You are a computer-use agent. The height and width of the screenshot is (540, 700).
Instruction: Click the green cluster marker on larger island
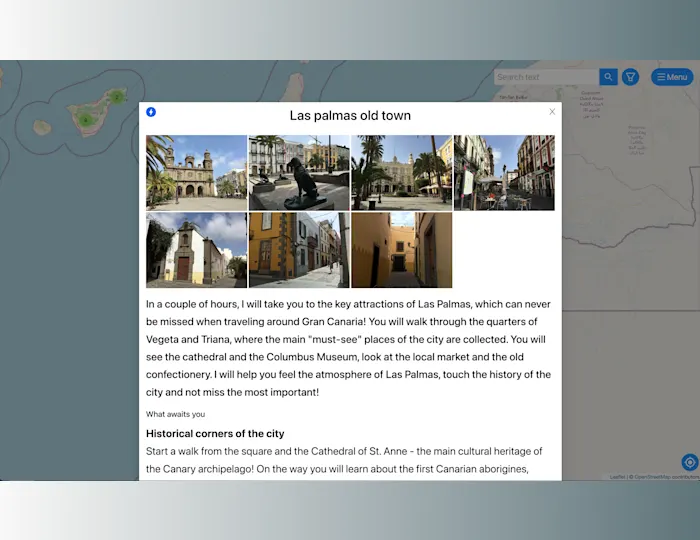click(x=86, y=120)
